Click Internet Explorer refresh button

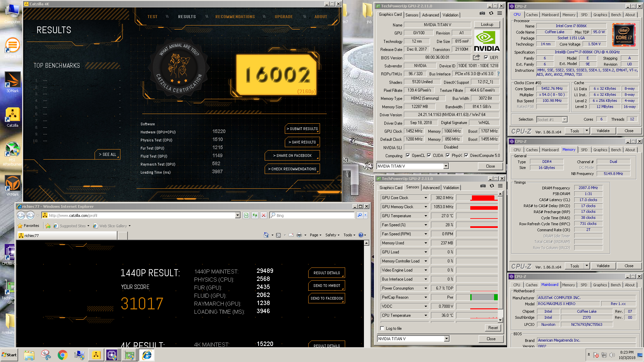pyautogui.click(x=255, y=215)
